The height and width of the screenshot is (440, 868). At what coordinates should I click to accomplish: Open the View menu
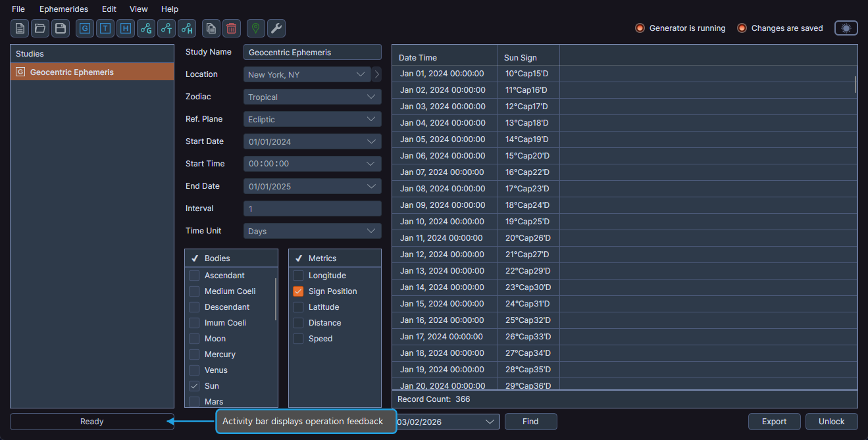[138, 9]
